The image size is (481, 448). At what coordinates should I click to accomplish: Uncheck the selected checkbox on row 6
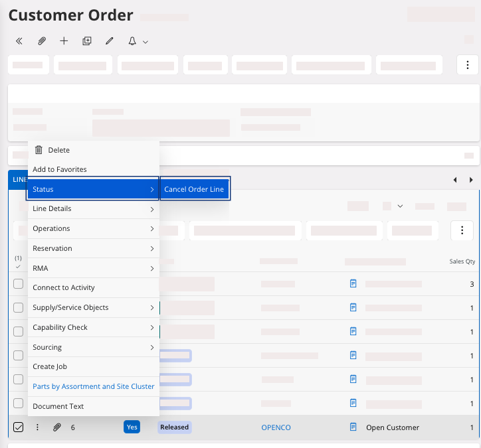pos(19,427)
